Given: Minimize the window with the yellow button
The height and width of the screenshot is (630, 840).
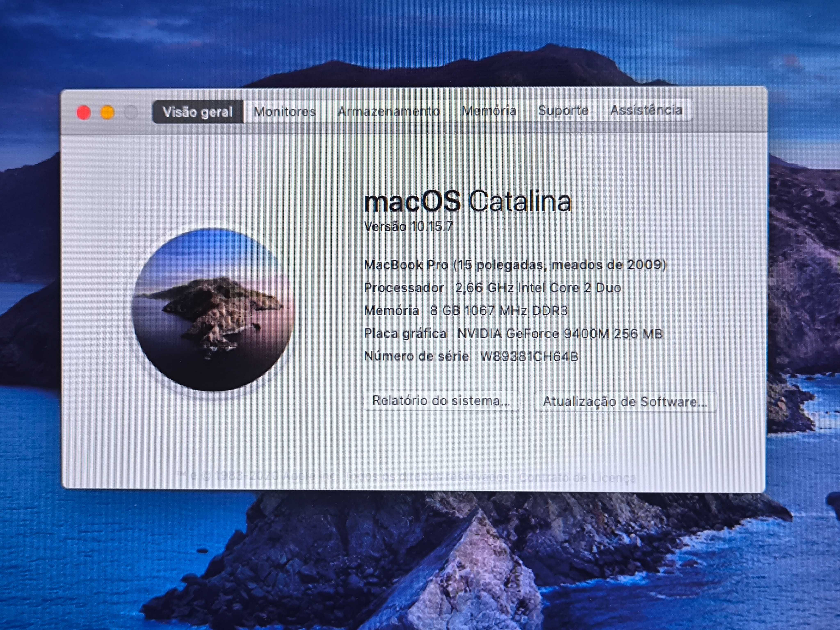Looking at the screenshot, I should click(107, 113).
